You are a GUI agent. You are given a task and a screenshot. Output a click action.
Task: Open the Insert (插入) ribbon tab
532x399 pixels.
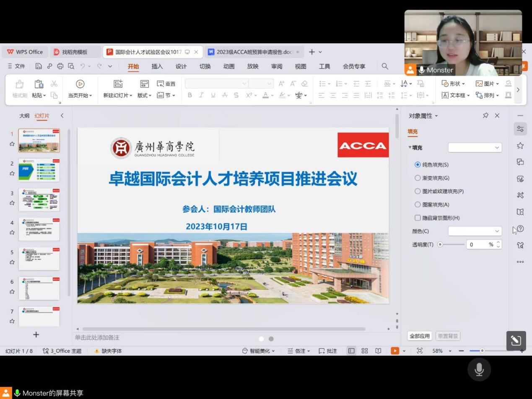coord(157,66)
